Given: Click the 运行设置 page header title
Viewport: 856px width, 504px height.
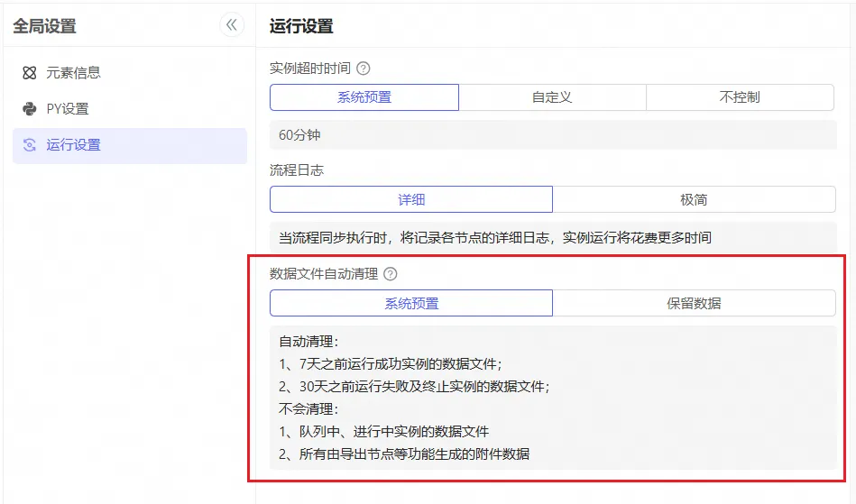Looking at the screenshot, I should [301, 26].
